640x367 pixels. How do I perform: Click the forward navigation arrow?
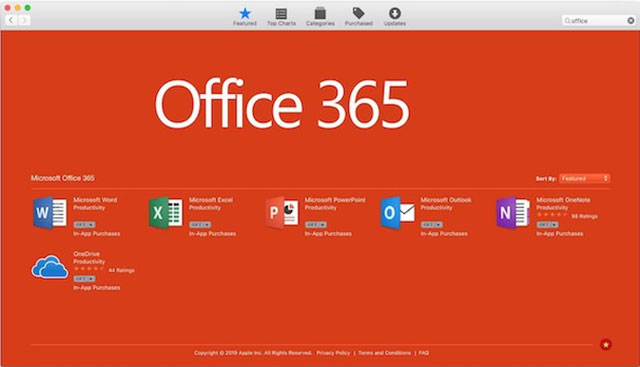point(24,20)
